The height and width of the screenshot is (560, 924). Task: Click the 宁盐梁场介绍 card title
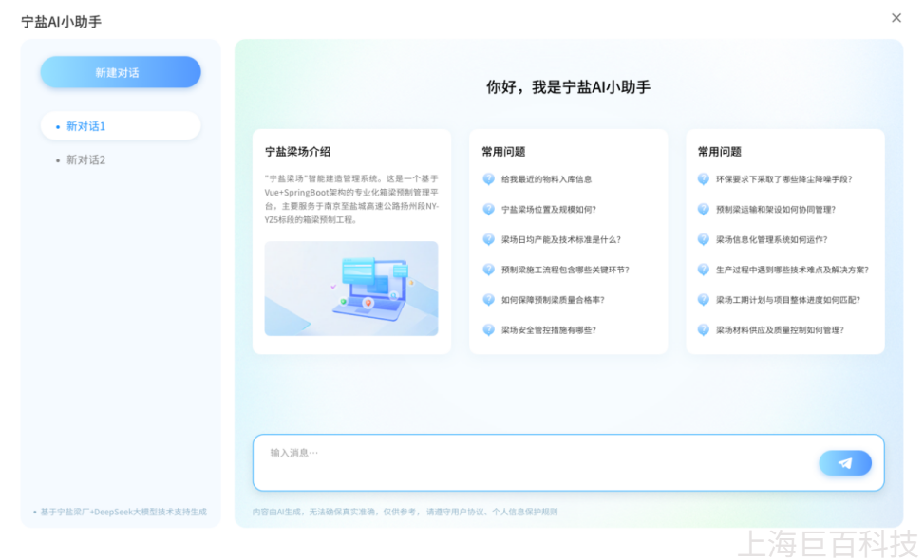292,150
